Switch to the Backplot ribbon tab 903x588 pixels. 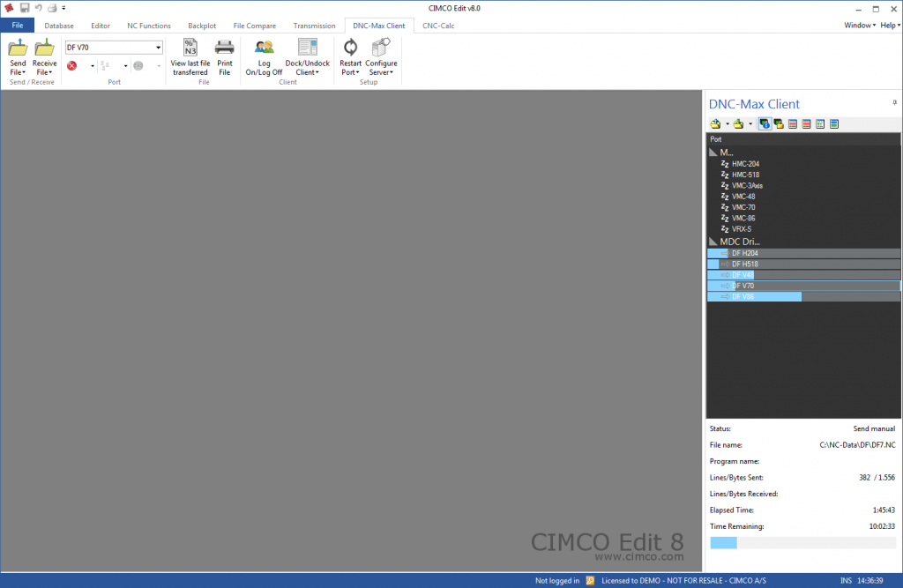[202, 26]
